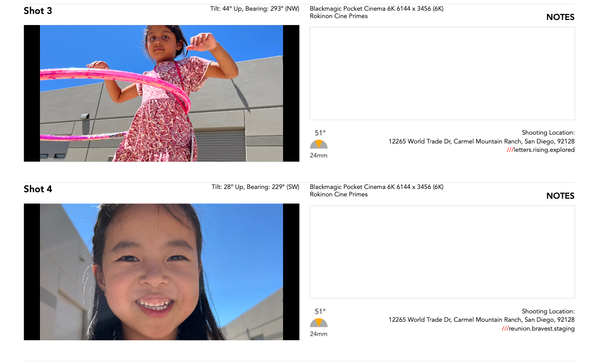Click Shot 4 Shooting Location label

click(548, 312)
